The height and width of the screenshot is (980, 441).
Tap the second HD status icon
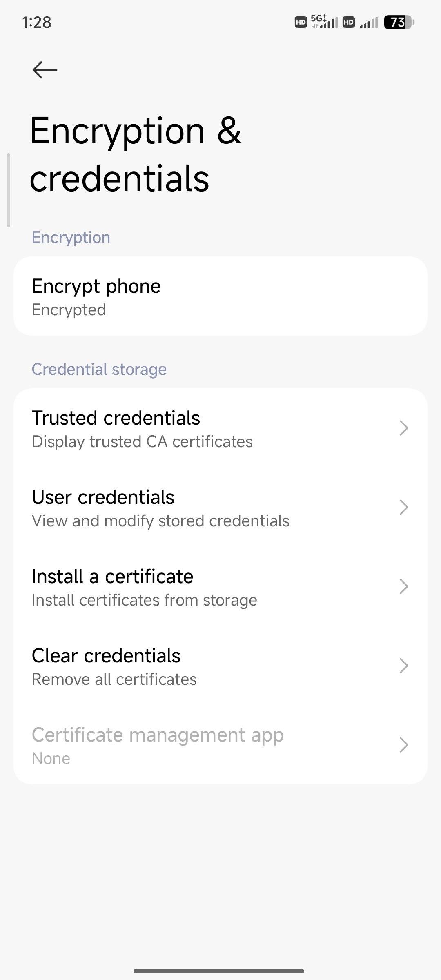349,22
